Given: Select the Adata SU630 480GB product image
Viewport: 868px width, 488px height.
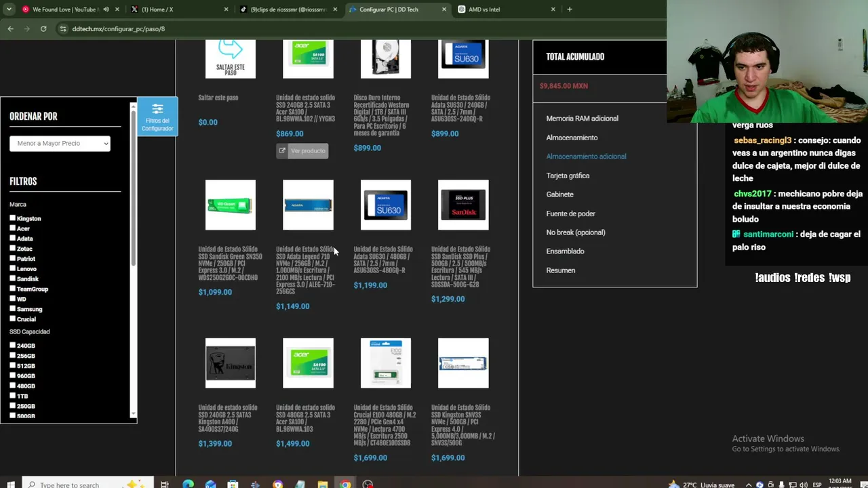Looking at the screenshot, I should click(x=386, y=205).
